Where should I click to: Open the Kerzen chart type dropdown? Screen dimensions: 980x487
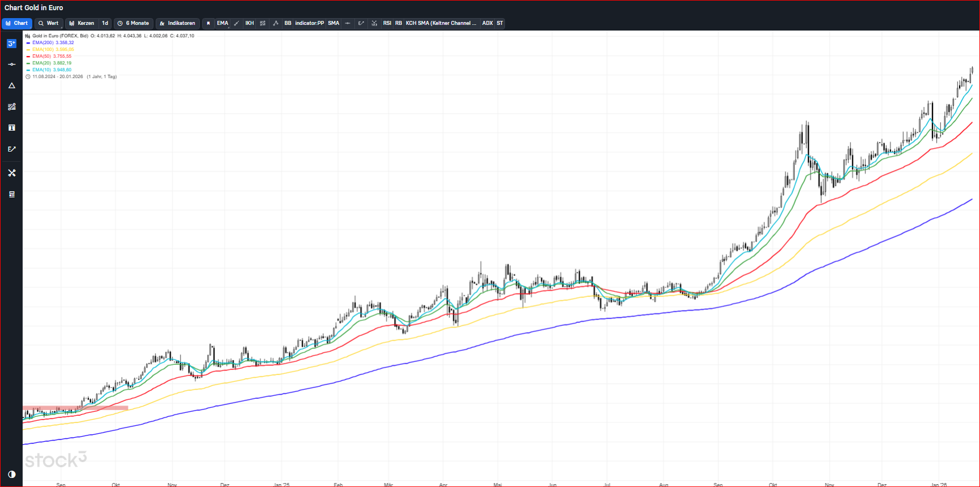point(82,23)
